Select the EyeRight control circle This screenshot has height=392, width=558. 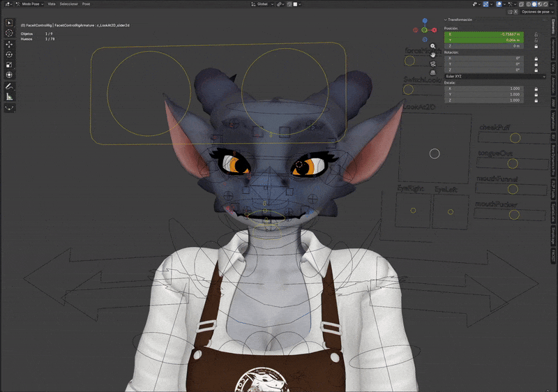click(x=413, y=211)
